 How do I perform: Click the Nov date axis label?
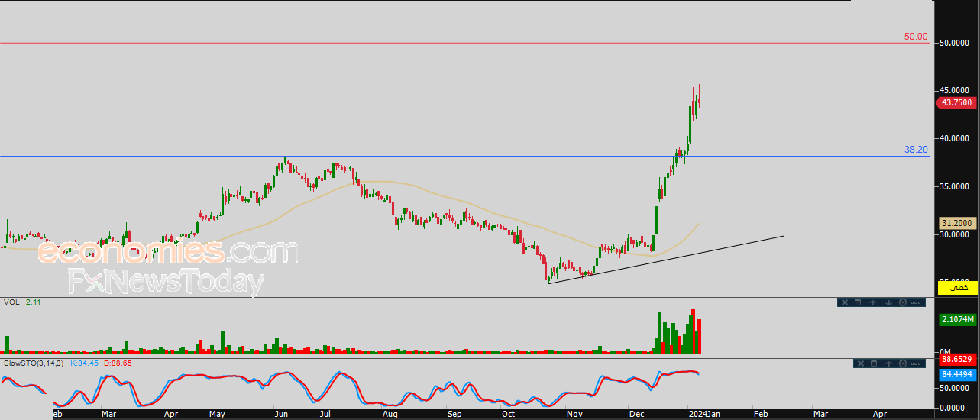(574, 413)
